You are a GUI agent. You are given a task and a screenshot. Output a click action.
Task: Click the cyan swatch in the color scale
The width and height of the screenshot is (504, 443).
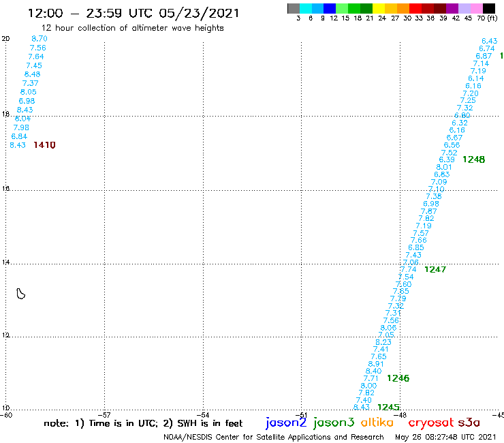click(306, 8)
